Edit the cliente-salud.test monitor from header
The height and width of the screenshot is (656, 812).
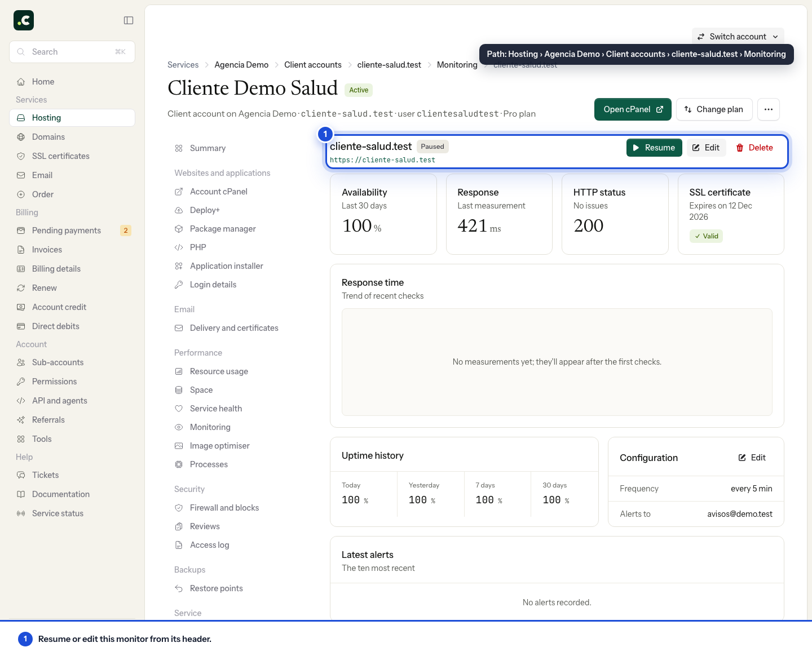pyautogui.click(x=706, y=148)
